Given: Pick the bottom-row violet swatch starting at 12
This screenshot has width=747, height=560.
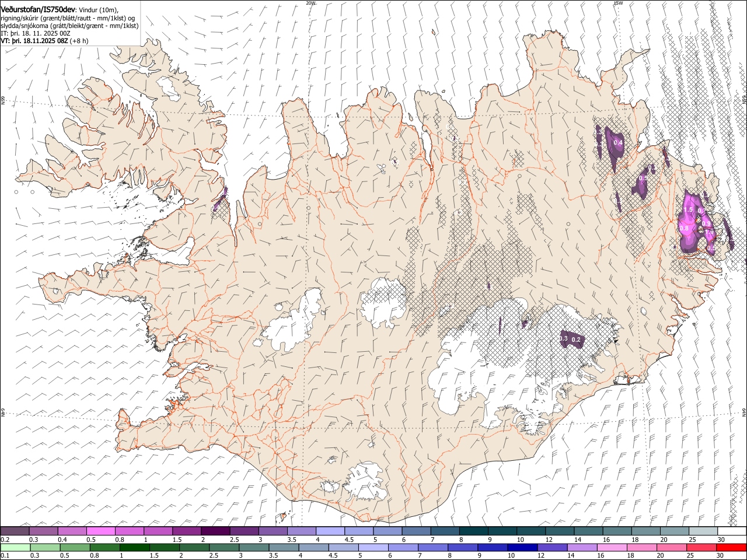Looking at the screenshot, I should 552,547.
